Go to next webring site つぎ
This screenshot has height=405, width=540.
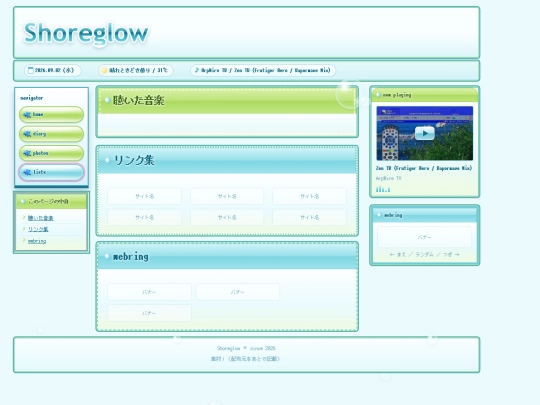[451, 255]
